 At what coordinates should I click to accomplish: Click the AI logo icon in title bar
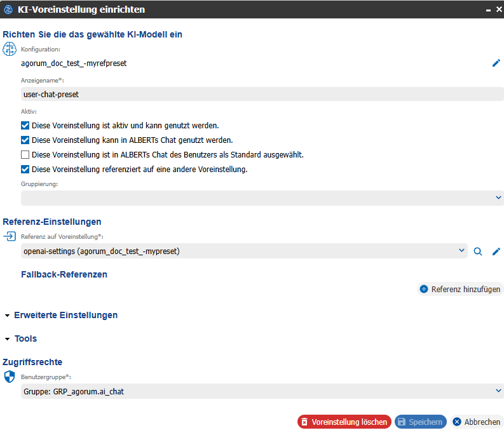click(x=8, y=10)
